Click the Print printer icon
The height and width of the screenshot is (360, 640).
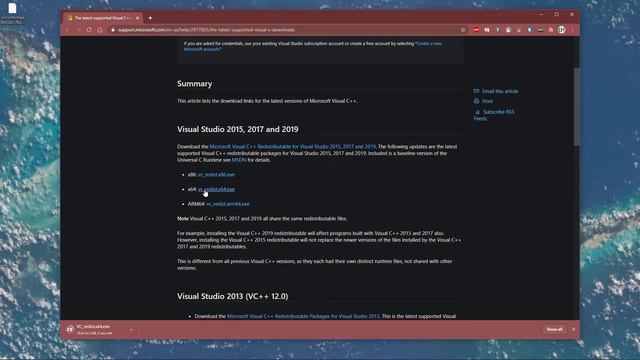pyautogui.click(x=476, y=101)
